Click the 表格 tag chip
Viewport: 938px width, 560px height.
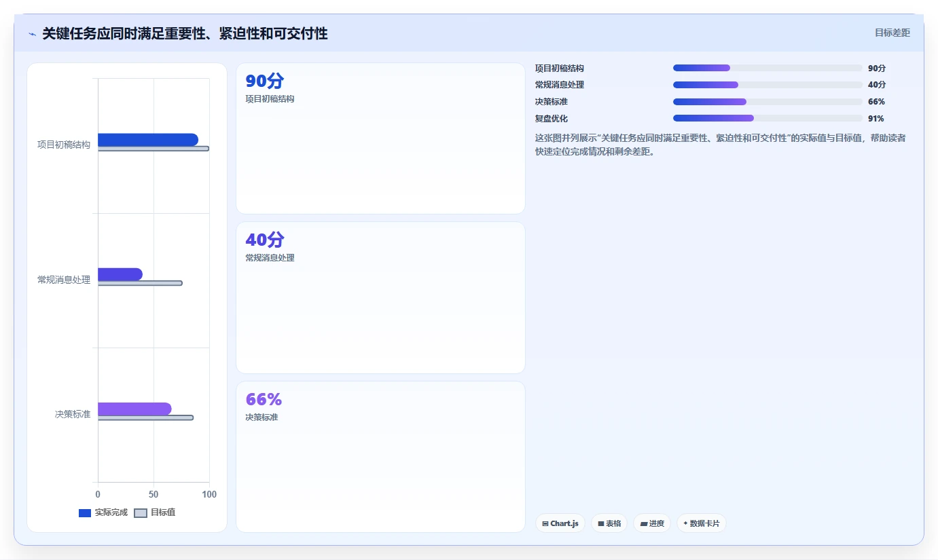[x=609, y=523]
